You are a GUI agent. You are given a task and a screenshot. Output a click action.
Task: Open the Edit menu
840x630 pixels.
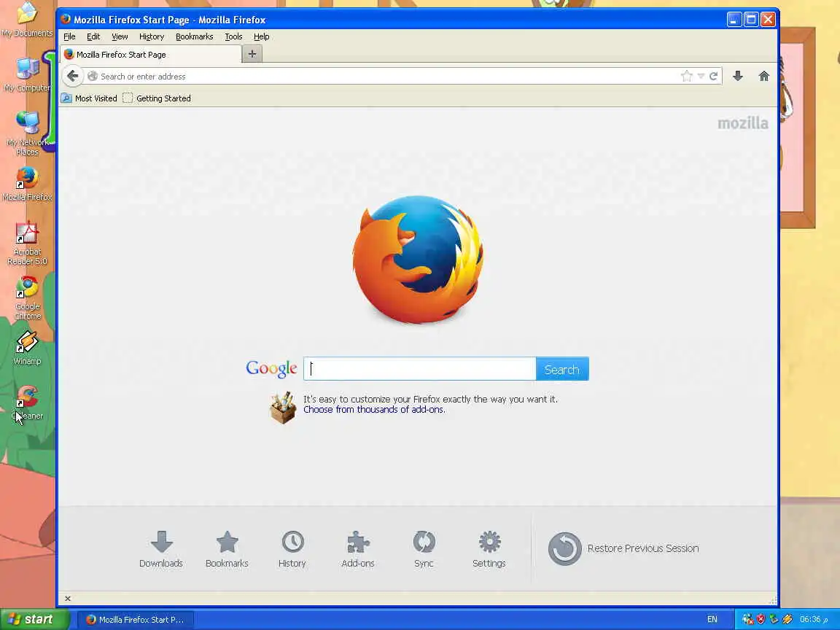(x=93, y=36)
